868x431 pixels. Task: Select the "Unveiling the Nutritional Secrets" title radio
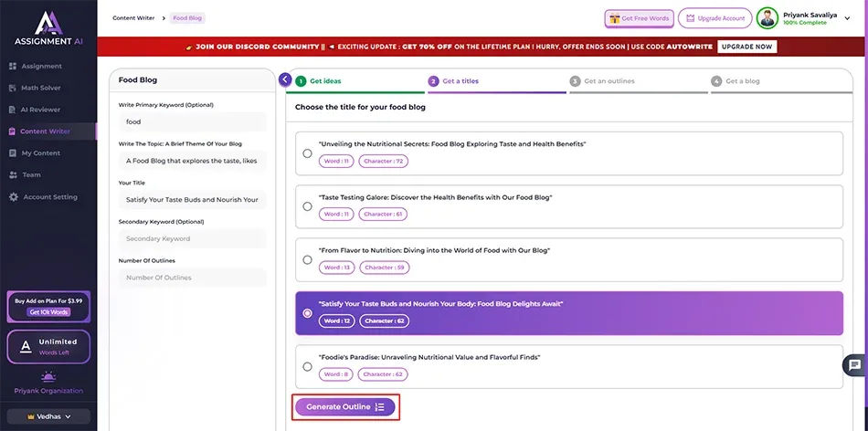click(307, 153)
